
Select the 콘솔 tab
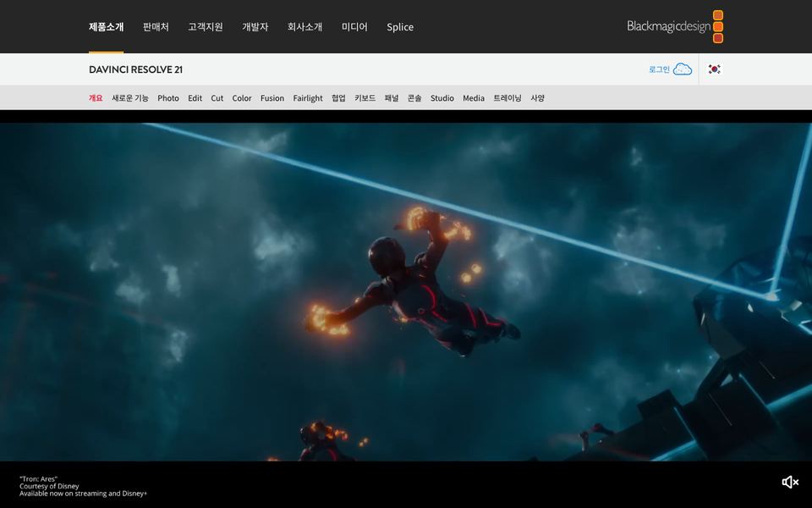(414, 98)
